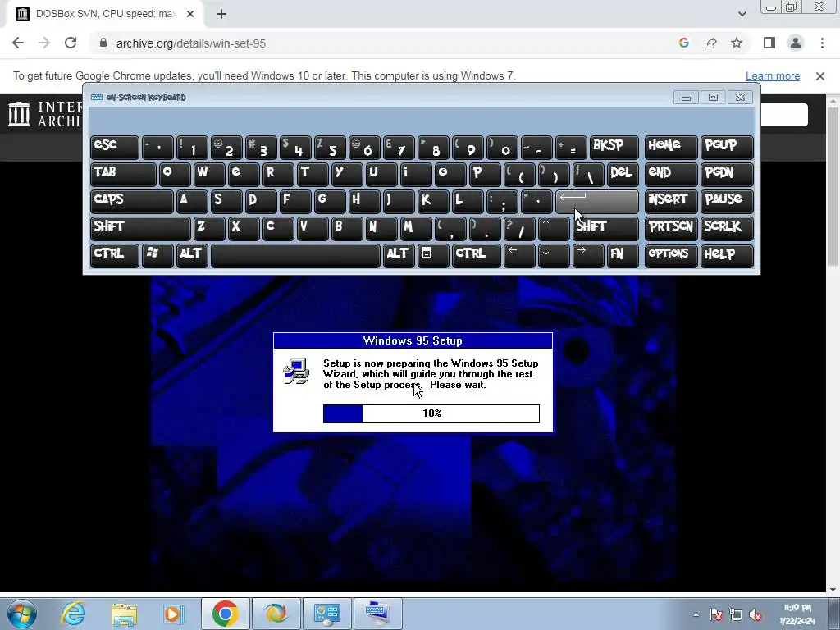This screenshot has height=630, width=840.
Task: Click the PAUSE key
Action: coord(727,201)
